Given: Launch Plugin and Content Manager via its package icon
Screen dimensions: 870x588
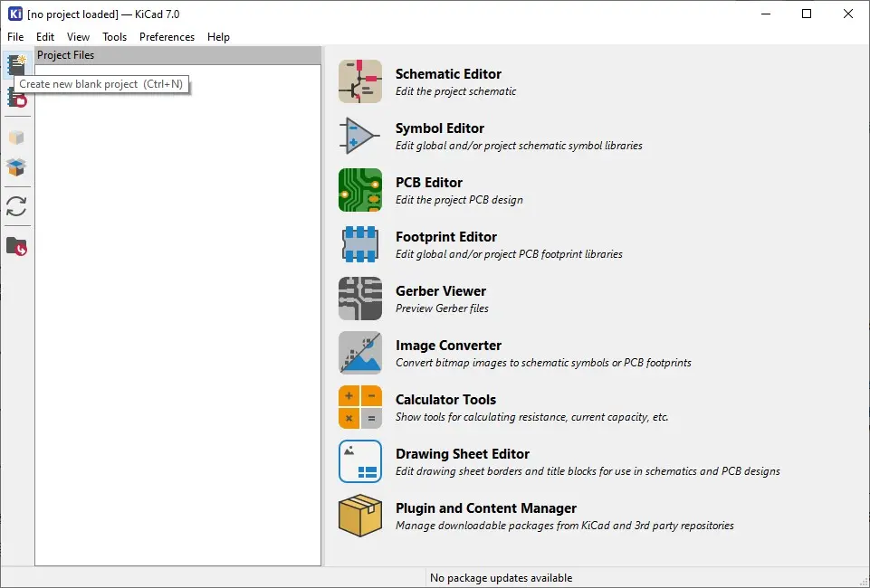Looking at the screenshot, I should 360,516.
